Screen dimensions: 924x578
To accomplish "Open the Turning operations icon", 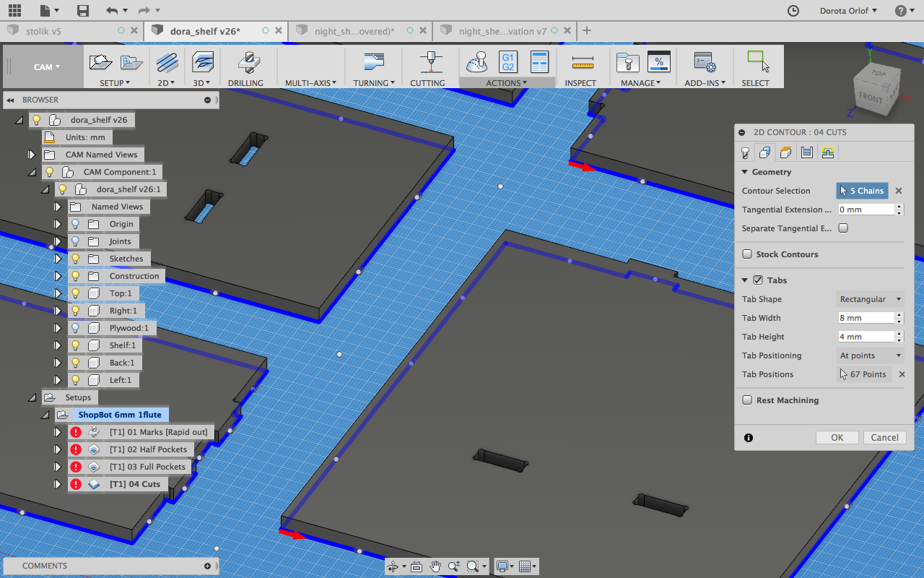I will pos(372,62).
